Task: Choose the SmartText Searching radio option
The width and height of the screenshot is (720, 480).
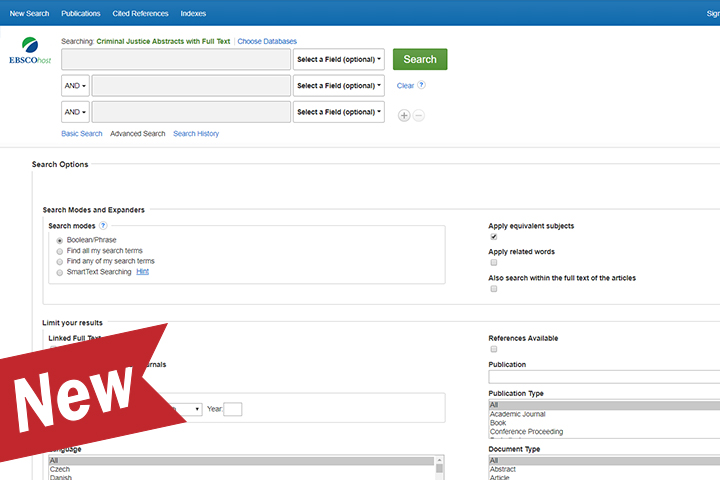Action: [x=60, y=272]
